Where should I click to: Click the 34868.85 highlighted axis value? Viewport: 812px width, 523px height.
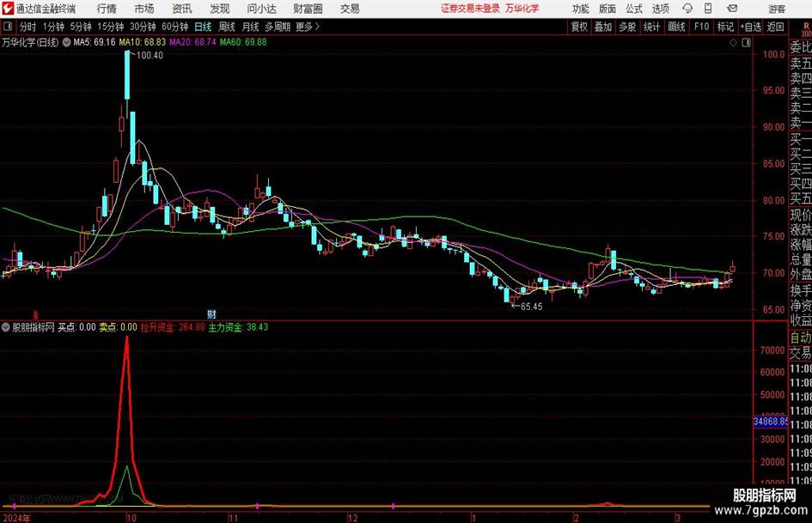(770, 422)
